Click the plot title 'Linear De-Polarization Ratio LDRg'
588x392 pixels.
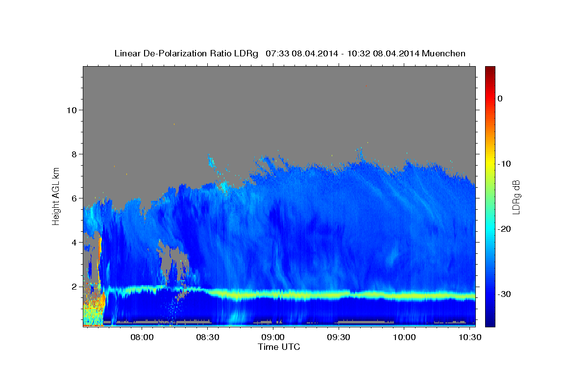(186, 53)
